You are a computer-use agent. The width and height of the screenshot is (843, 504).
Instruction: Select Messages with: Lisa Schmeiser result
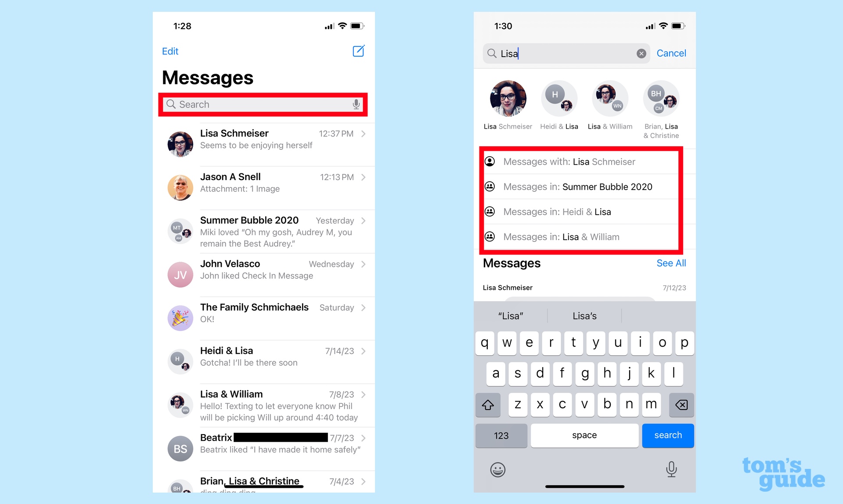click(585, 162)
